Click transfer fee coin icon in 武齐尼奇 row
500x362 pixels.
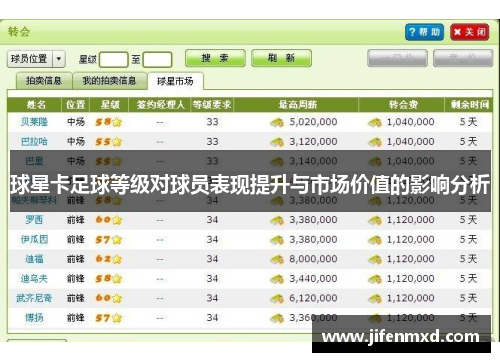375,299
